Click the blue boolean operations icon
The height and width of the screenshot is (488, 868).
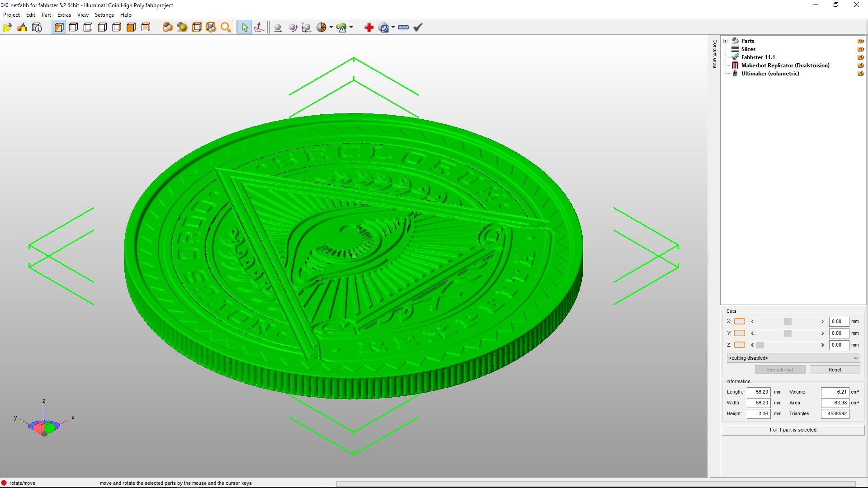pyautogui.click(x=384, y=28)
